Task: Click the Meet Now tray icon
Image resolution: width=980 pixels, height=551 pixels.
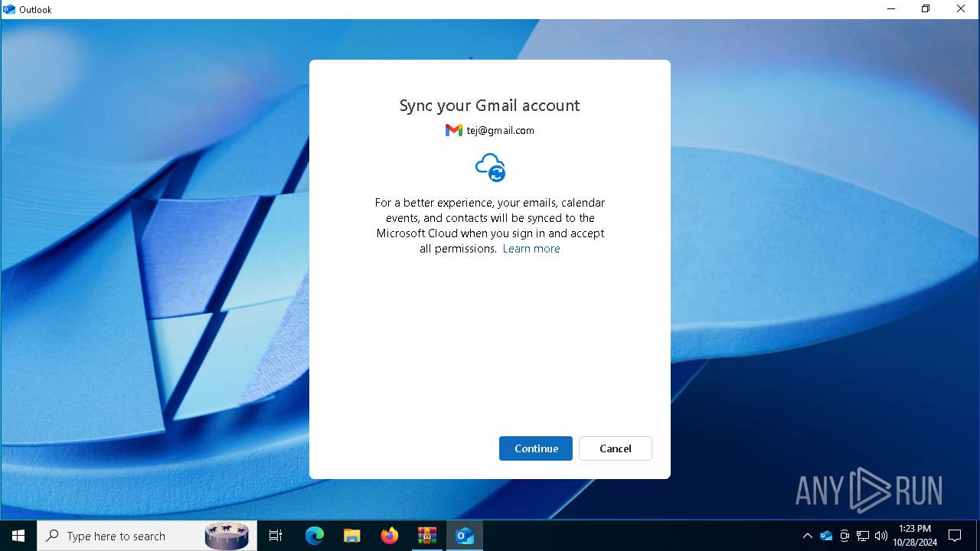Action: point(844,536)
